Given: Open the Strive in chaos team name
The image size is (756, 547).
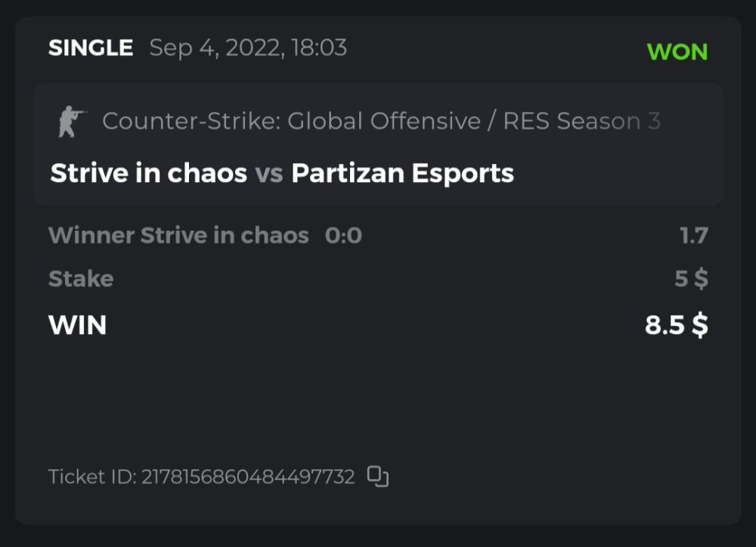Looking at the screenshot, I should 149,174.
